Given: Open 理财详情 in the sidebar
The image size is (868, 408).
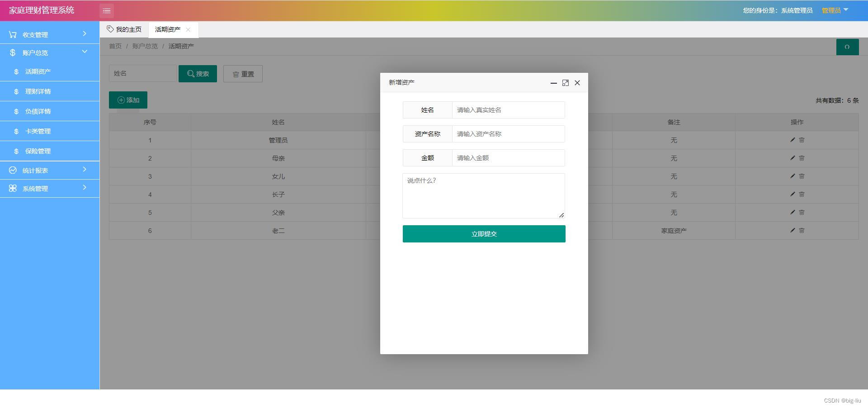Looking at the screenshot, I should click(50, 91).
